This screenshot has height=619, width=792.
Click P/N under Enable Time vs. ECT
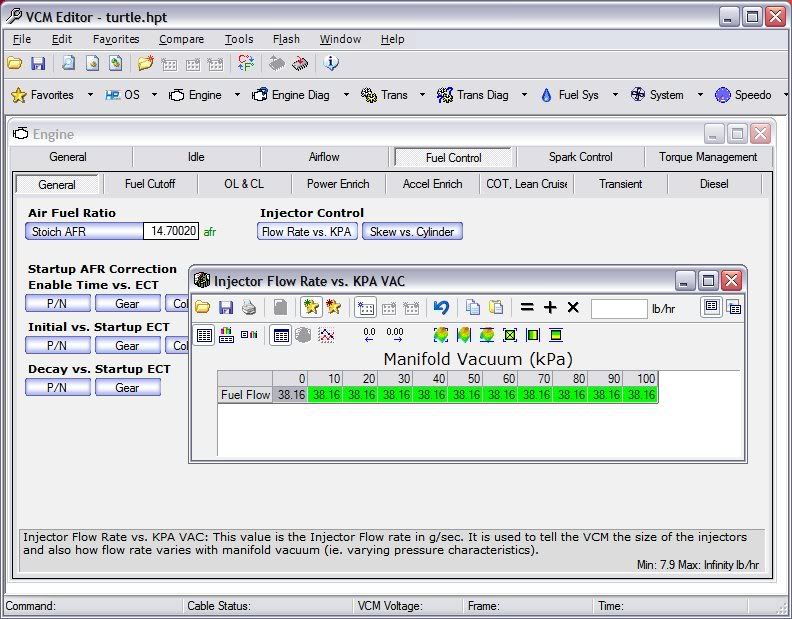point(58,304)
